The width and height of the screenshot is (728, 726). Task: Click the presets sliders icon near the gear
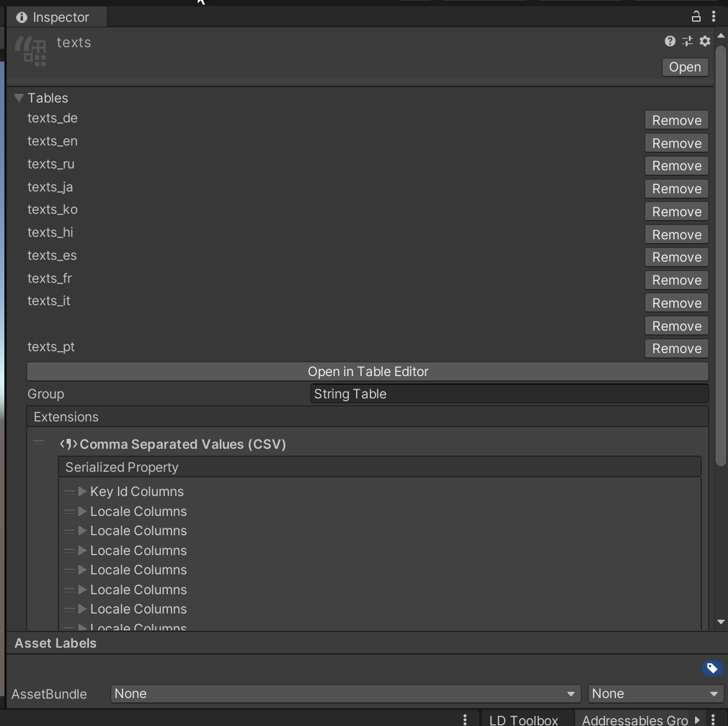point(687,41)
